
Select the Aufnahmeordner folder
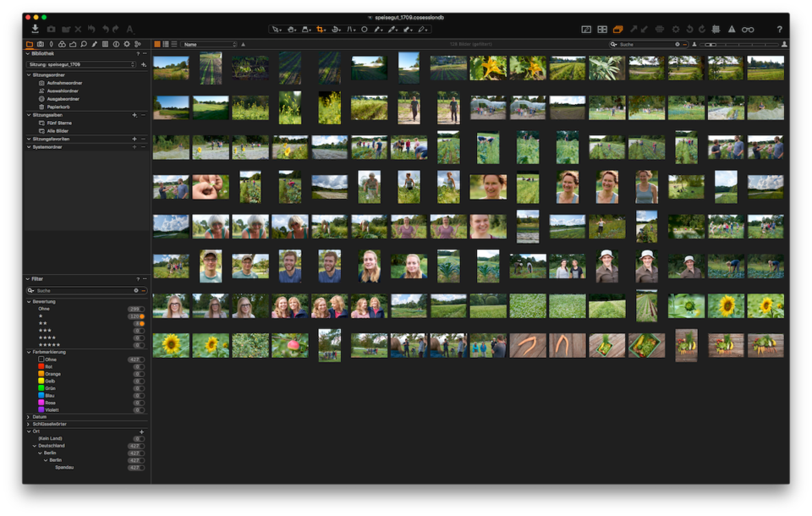click(x=64, y=83)
